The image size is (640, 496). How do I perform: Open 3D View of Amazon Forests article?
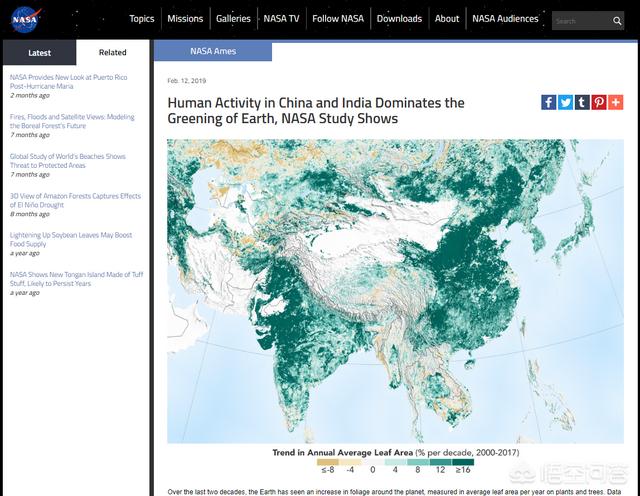point(76,200)
